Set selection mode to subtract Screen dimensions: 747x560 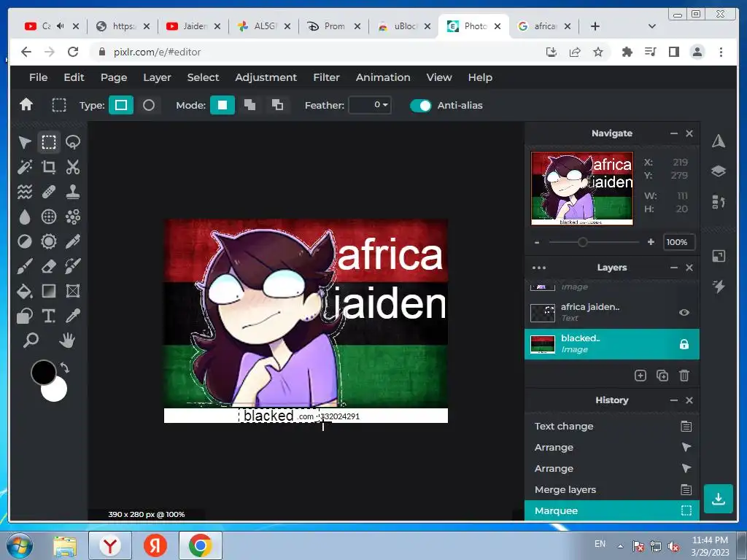coord(277,105)
